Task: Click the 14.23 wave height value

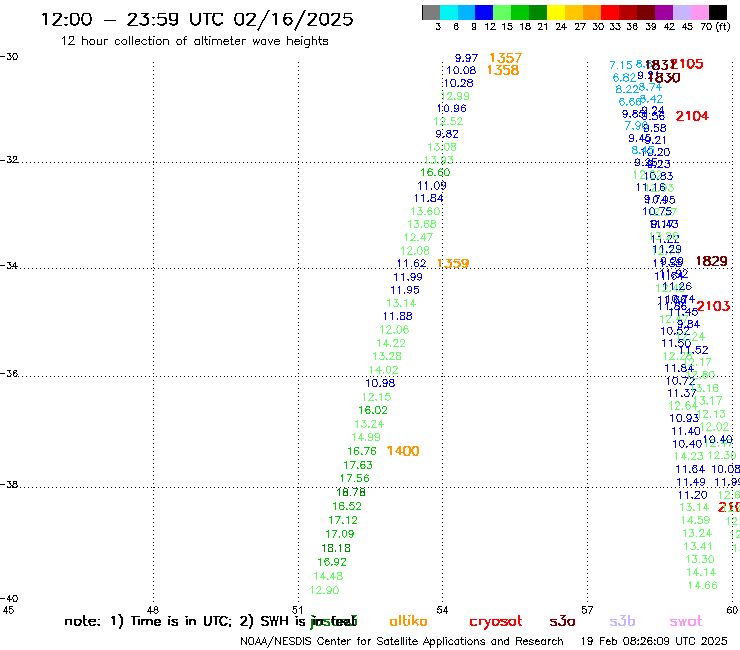Action: tap(689, 456)
